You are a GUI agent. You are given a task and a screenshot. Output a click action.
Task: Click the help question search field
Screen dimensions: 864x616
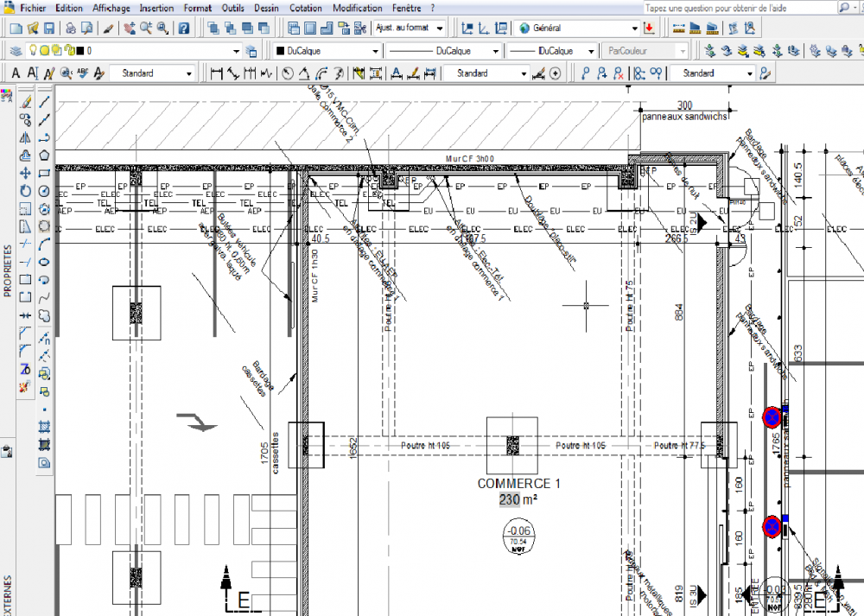pos(740,8)
